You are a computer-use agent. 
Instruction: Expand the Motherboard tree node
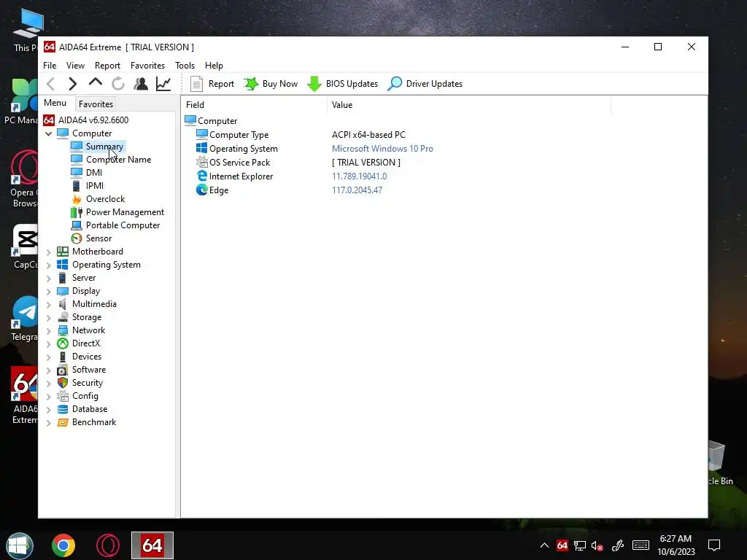(49, 252)
